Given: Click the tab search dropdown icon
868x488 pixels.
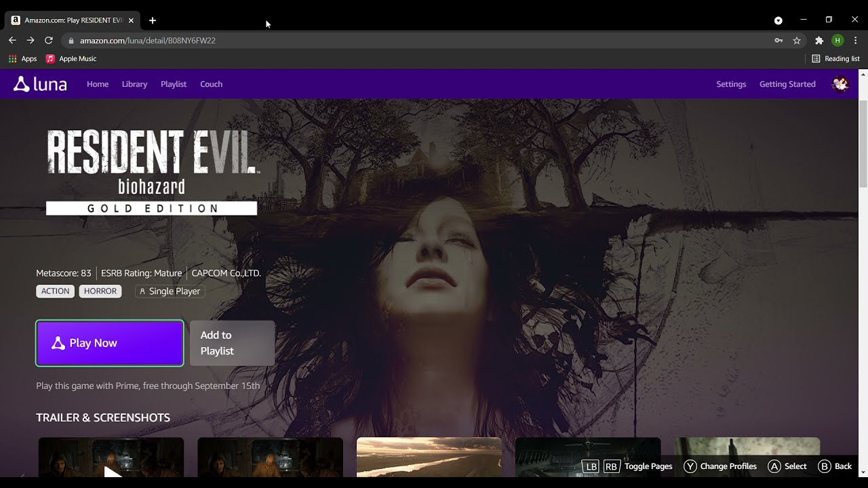Looking at the screenshot, I should 778,20.
